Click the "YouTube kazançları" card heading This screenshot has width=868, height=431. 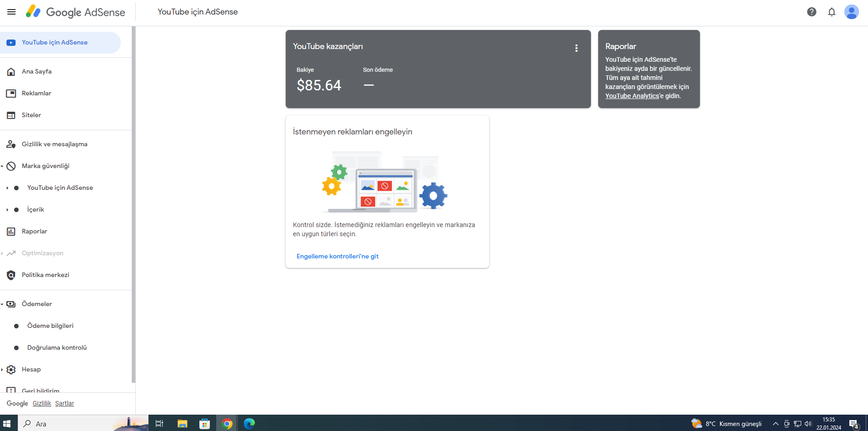pyautogui.click(x=328, y=46)
